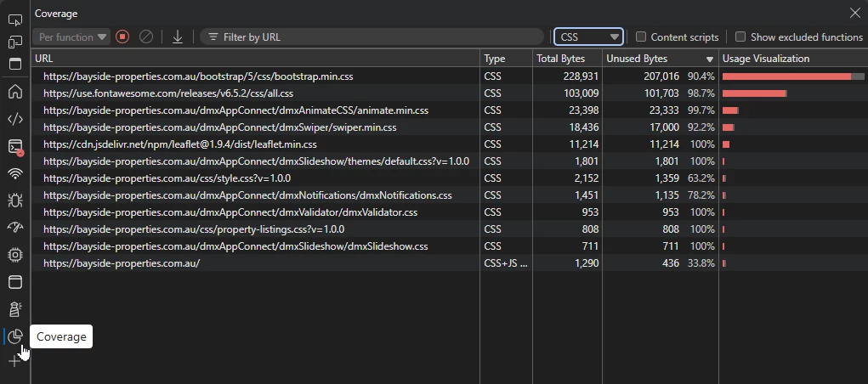Open the Application tool icon
The height and width of the screenshot is (384, 868).
(15, 282)
